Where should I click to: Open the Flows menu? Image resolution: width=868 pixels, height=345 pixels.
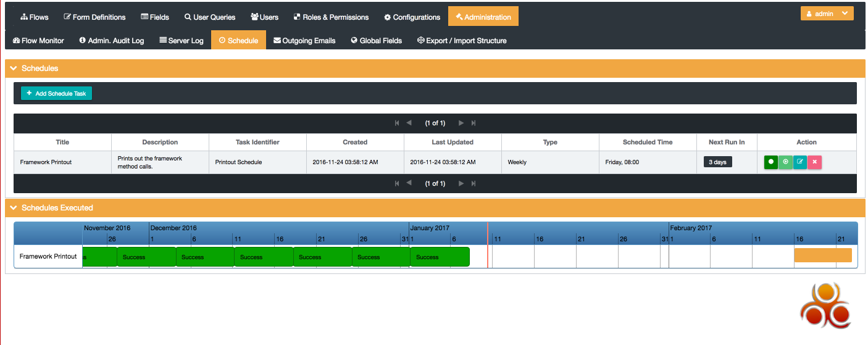pos(35,17)
